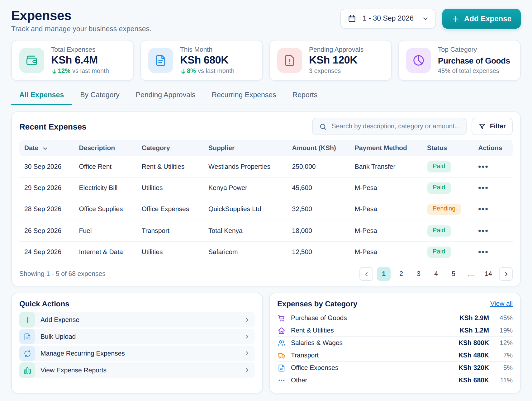
Task: Click the Pending status badge for Office Supplies
Action: pyautogui.click(x=444, y=209)
